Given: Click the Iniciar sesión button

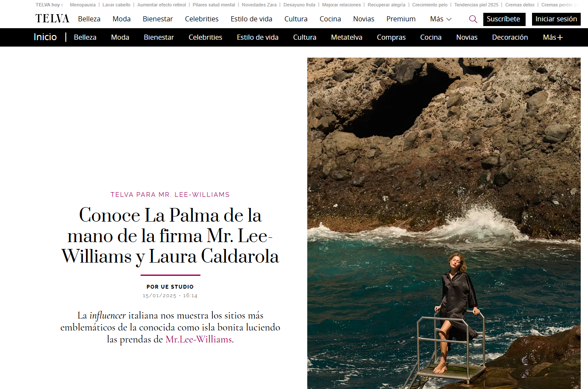Looking at the screenshot, I should (x=556, y=19).
